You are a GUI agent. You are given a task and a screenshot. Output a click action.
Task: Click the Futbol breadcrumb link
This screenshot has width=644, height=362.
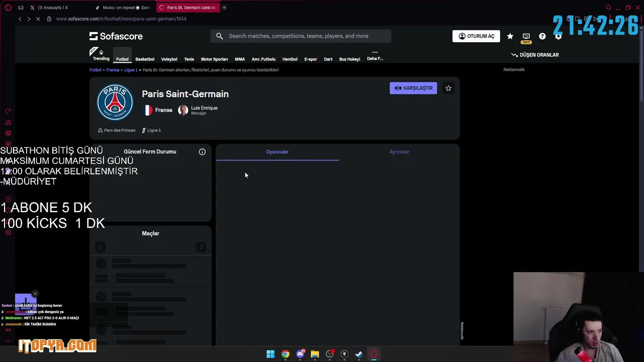tap(96, 70)
